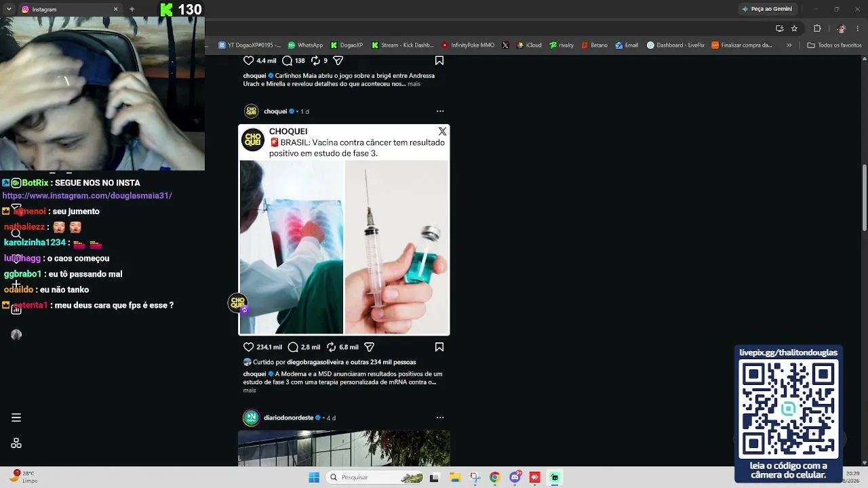The width and height of the screenshot is (868, 488).
Task: Open the iCloud bookmark
Action: (x=529, y=45)
